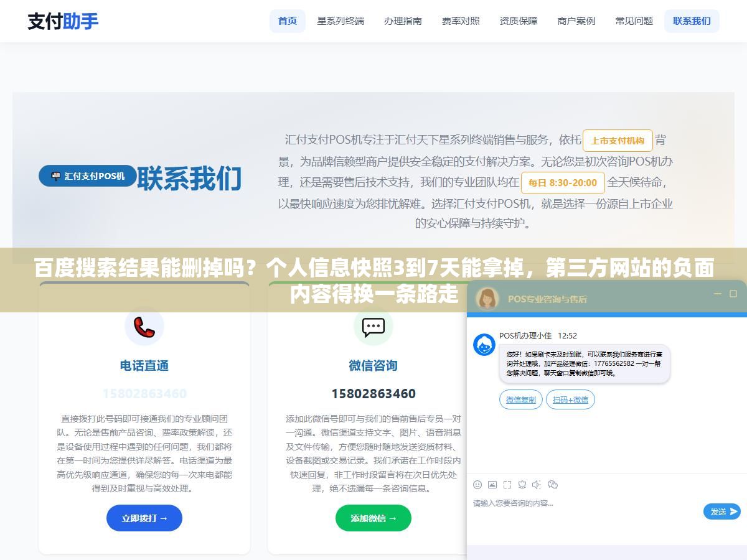Click the WeChat number 15802863460
Image resolution: width=747 pixels, height=560 pixels.
[x=374, y=394]
